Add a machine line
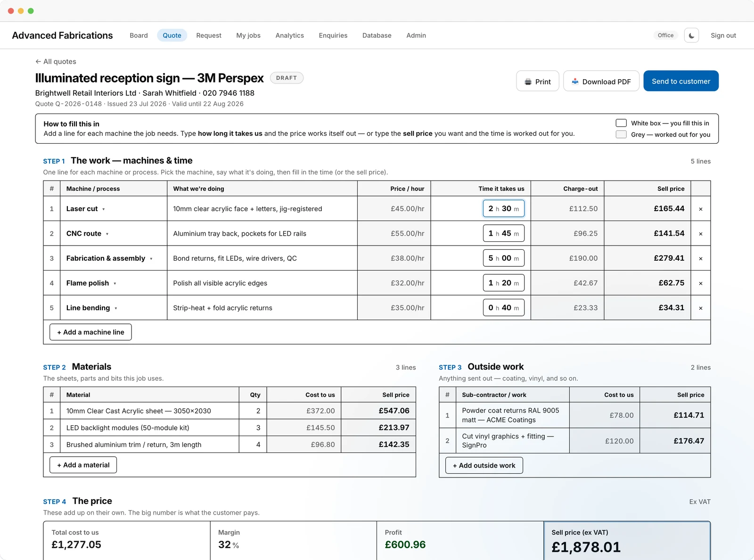This screenshot has width=754, height=560. click(90, 332)
